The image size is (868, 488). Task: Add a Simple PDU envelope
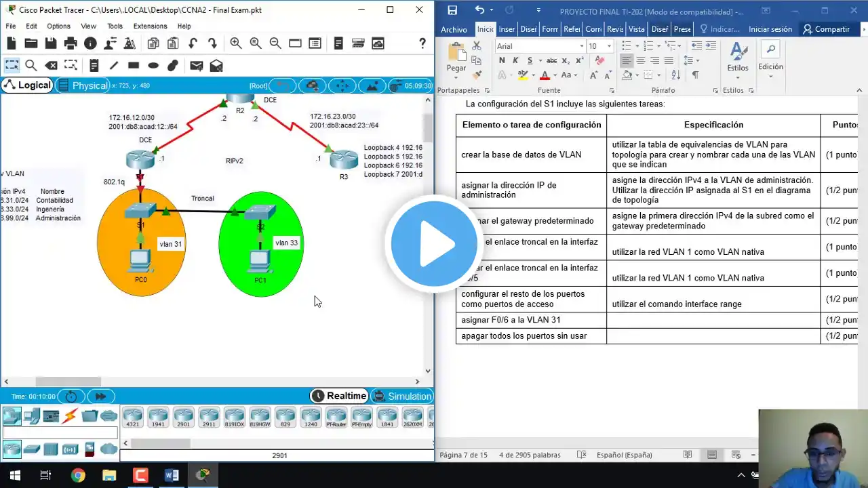pos(197,66)
